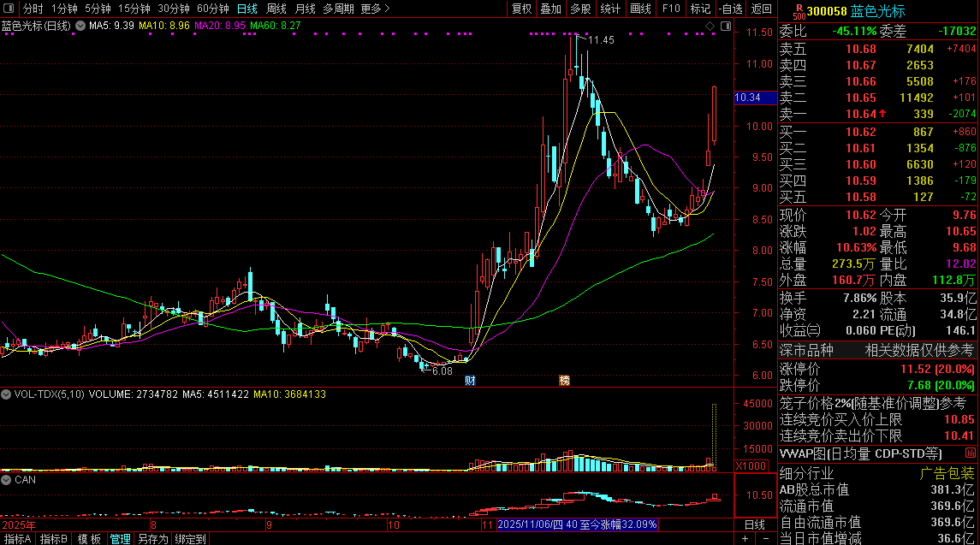Click the 深市品种 data notice row

877,351
